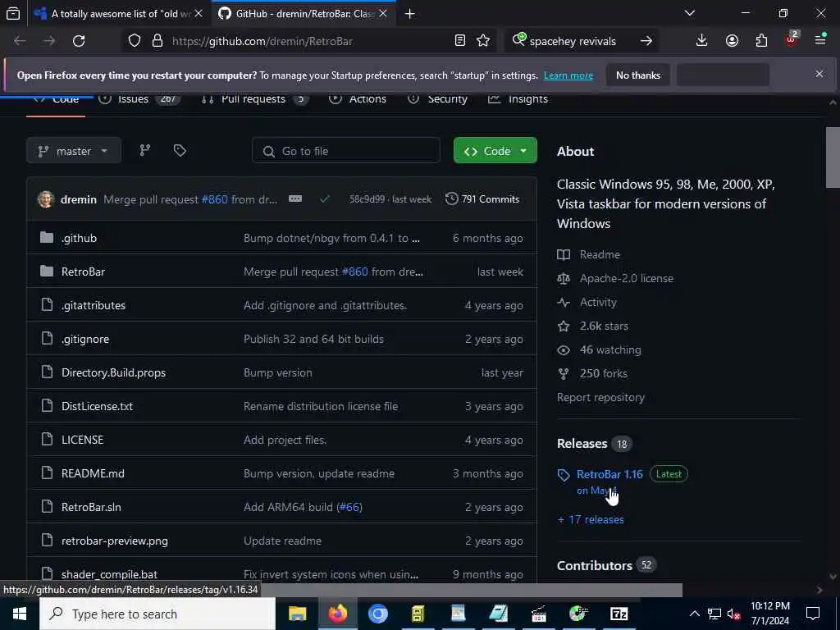Go back with the browser arrow
This screenshot has height=630, width=840.
20,41
